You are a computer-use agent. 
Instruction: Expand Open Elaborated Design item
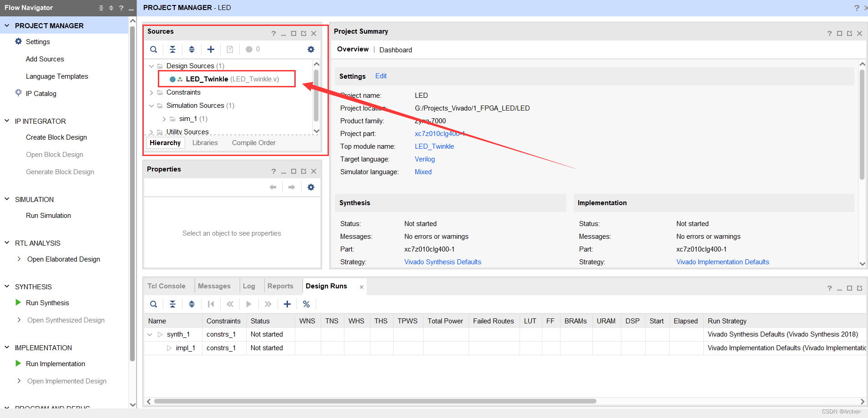19,259
